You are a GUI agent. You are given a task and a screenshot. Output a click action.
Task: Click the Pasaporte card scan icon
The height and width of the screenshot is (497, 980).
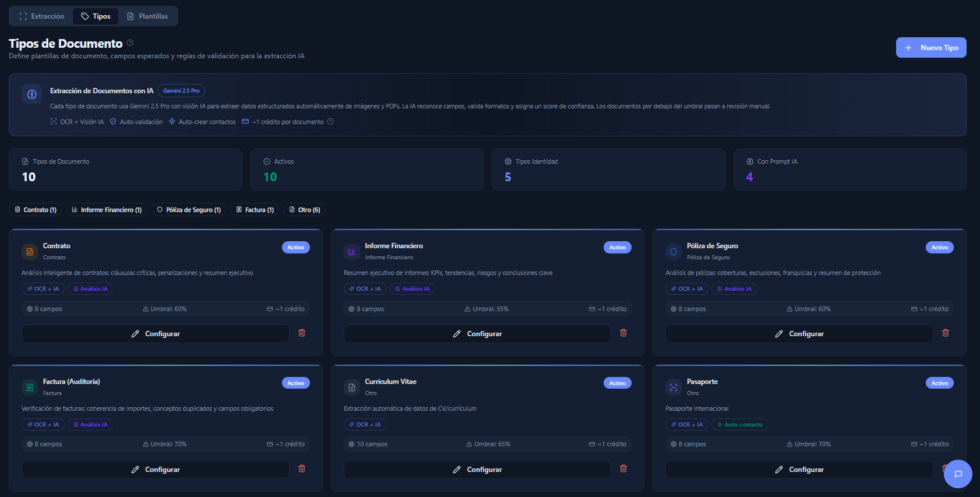(674, 387)
